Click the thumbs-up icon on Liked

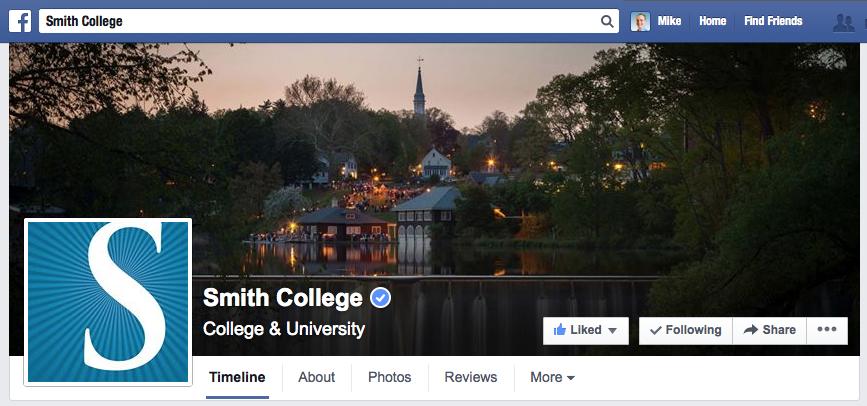pos(560,330)
